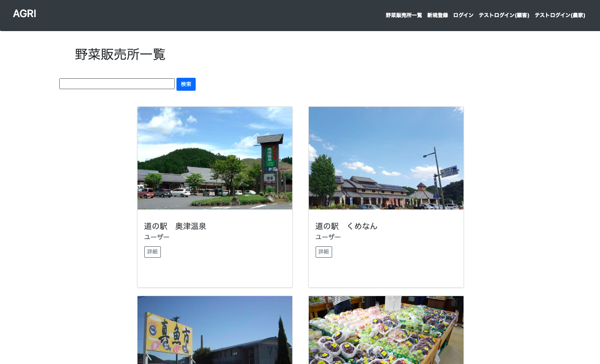The image size is (600, 364).
Task: Click the 道の駅 奥津温泉 photo
Action: point(214,158)
